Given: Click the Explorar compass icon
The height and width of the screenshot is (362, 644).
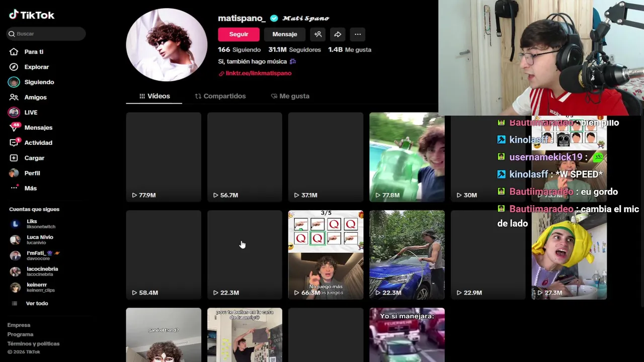Looking at the screenshot, I should tap(14, 67).
